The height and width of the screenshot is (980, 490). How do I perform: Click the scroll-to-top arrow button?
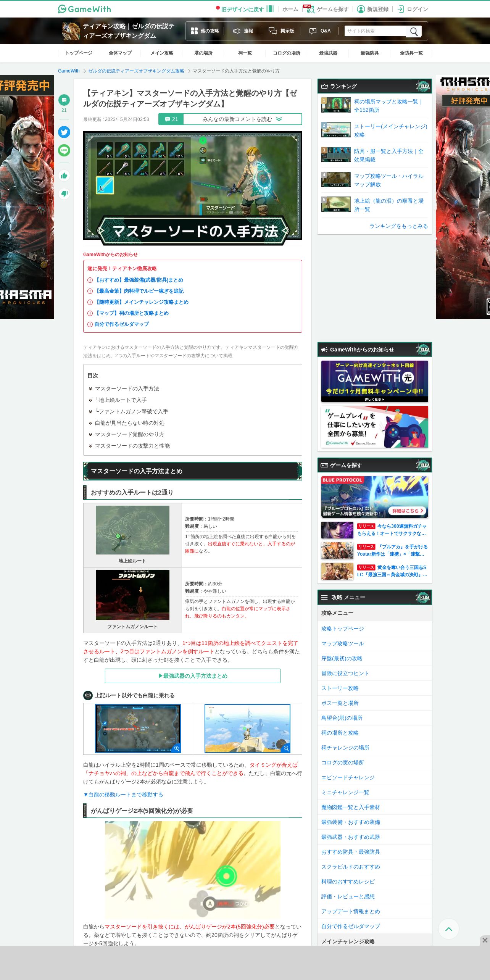(449, 929)
